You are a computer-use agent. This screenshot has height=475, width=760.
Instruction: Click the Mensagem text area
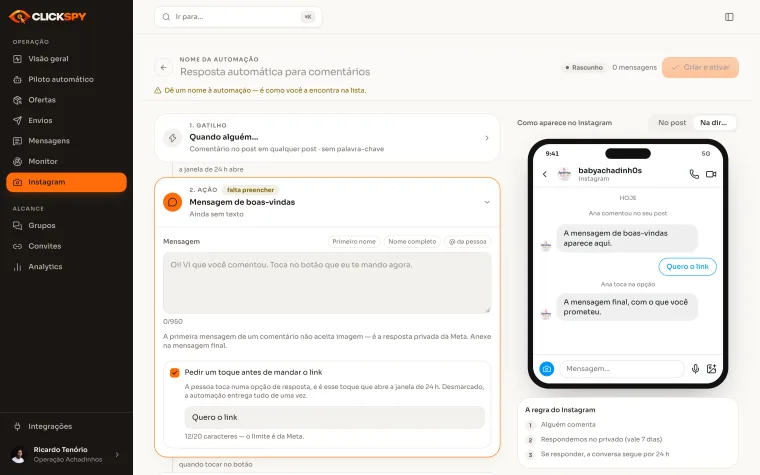[x=327, y=283]
